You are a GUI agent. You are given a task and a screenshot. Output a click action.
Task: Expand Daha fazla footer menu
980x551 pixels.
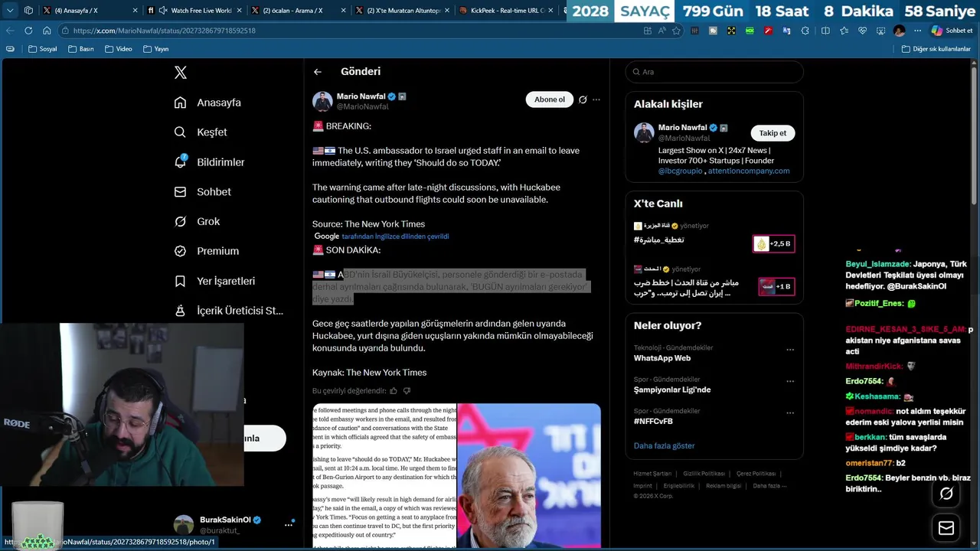click(769, 486)
